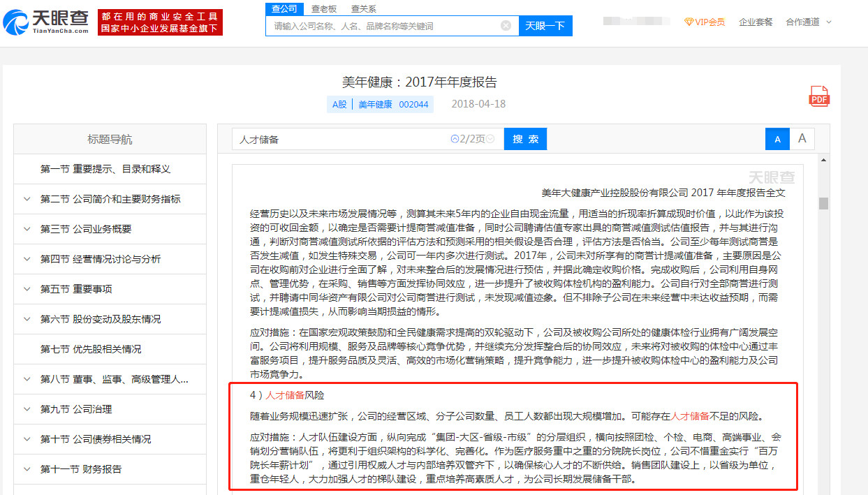Viewport: 868px width, 495px height.
Task: Expand 第九节 公司治理 chevron
Action: click(27, 409)
